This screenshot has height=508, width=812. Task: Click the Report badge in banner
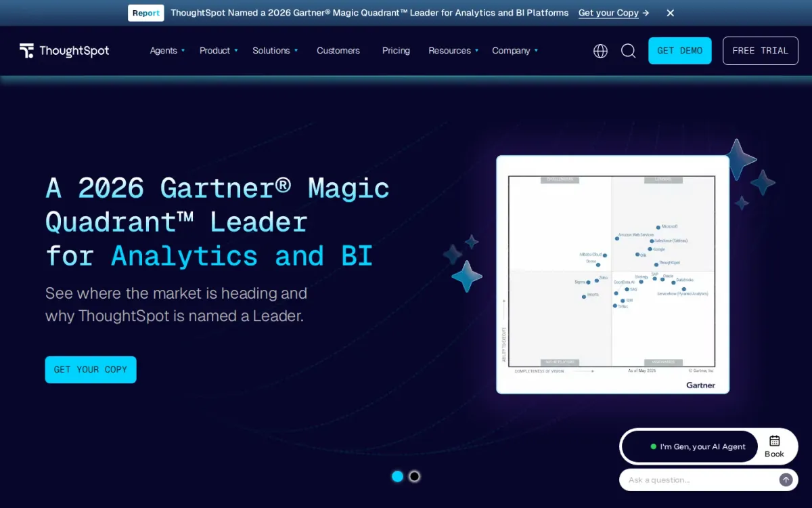click(146, 13)
